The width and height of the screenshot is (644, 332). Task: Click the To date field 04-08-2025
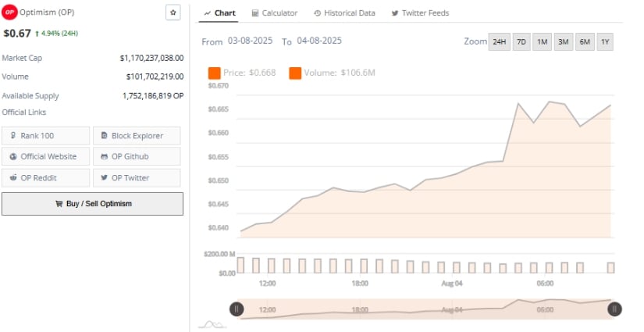pos(319,41)
